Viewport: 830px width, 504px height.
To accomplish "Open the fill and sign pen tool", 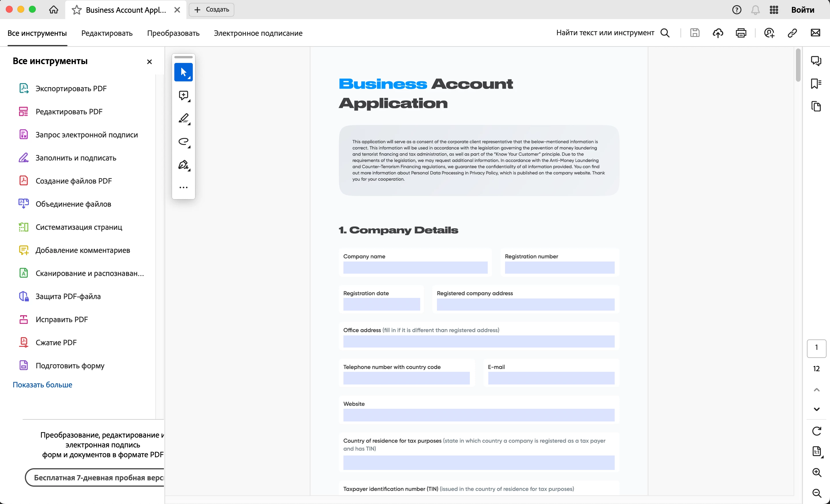I will coord(183,165).
